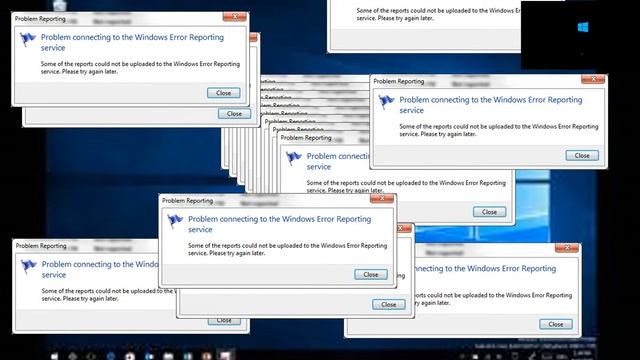This screenshot has height=360, width=640.
Task: Click the red X of the right dialog beneath the Windows logo tile
Action: [x=593, y=79]
